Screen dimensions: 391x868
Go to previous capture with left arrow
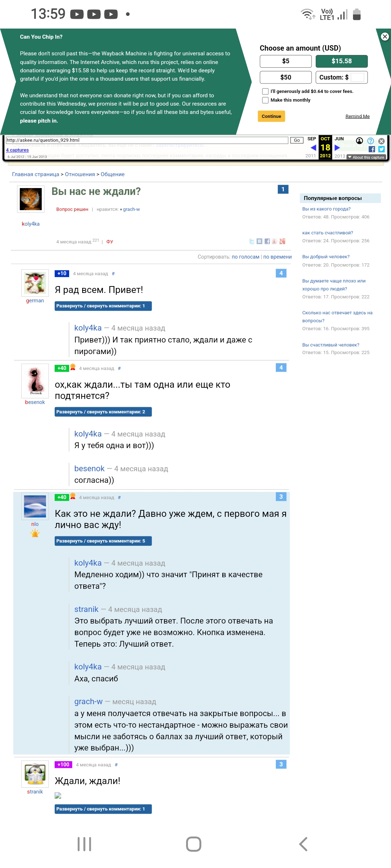coord(314,148)
